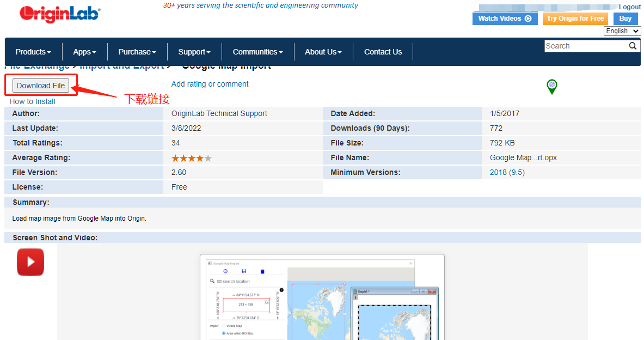Select the file version 2.60
The width and height of the screenshot is (644, 340).
[x=179, y=172]
